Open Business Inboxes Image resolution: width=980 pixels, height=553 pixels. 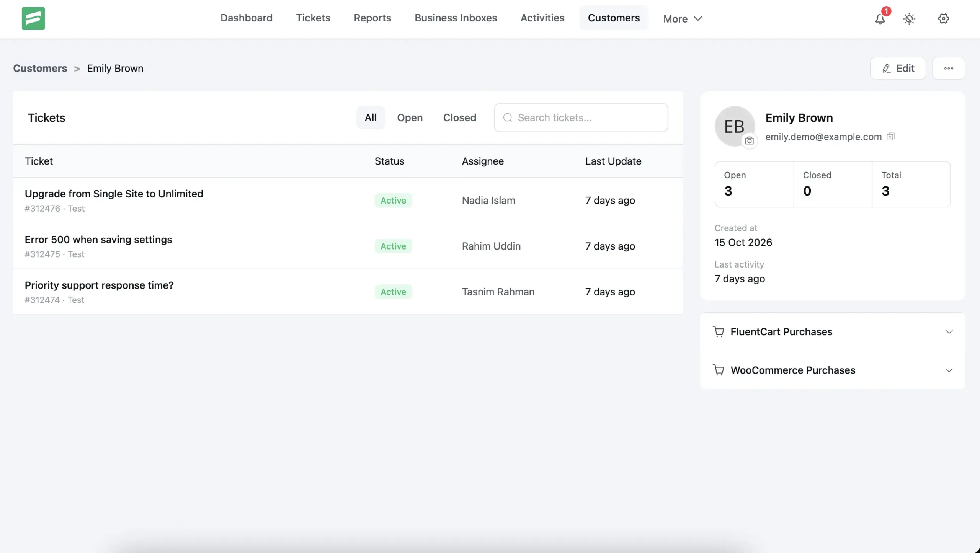(x=456, y=18)
